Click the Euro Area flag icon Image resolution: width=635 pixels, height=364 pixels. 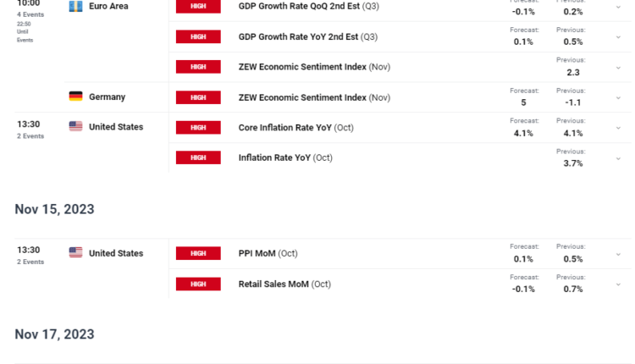(x=75, y=6)
